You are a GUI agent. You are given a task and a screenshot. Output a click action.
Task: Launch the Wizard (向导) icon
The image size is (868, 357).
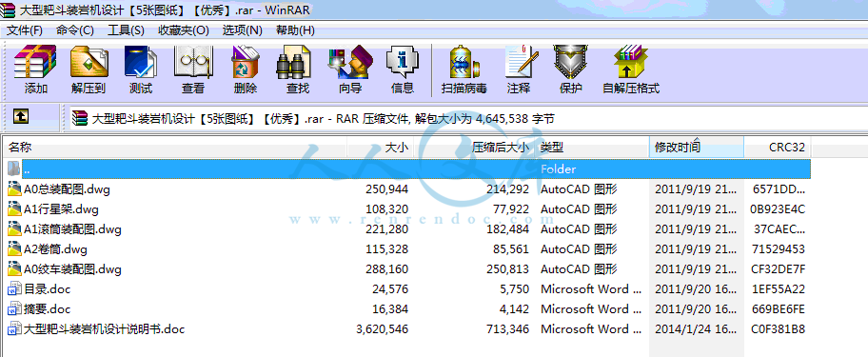pyautogui.click(x=350, y=69)
